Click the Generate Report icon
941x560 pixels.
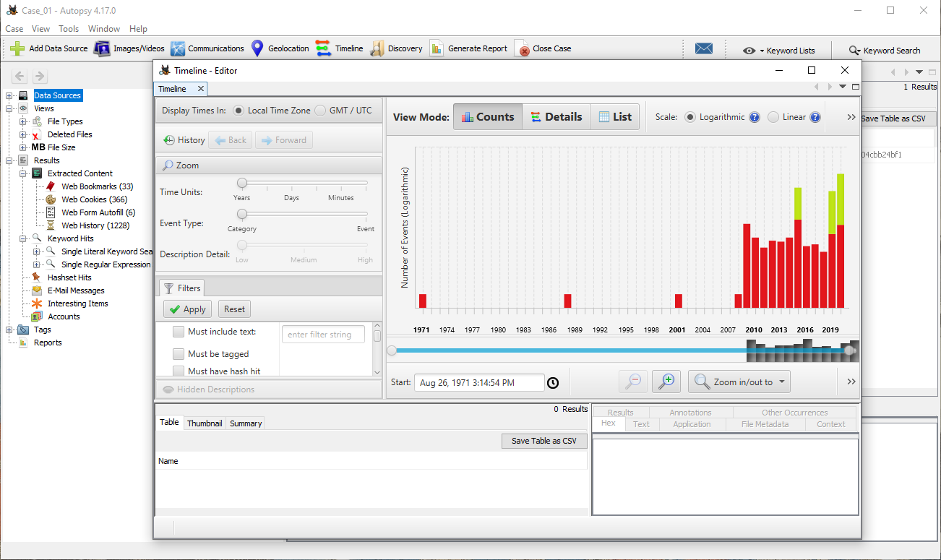click(x=437, y=48)
